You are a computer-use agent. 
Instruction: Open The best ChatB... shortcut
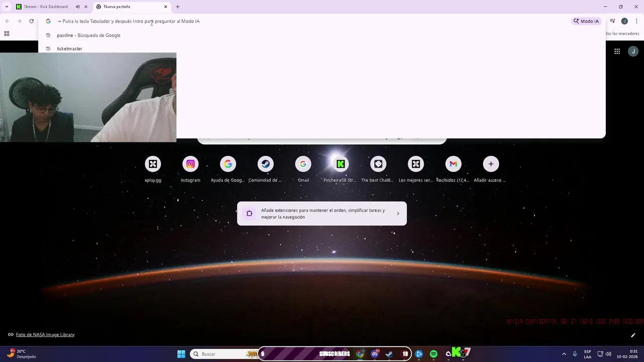378,169
